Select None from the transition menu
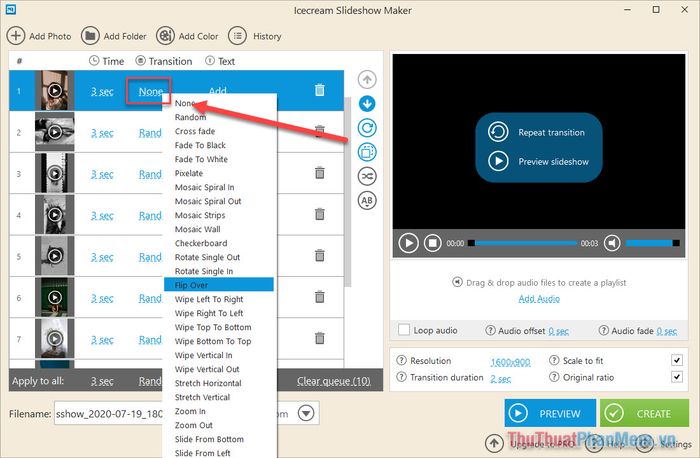The width and height of the screenshot is (700, 458). click(219, 103)
